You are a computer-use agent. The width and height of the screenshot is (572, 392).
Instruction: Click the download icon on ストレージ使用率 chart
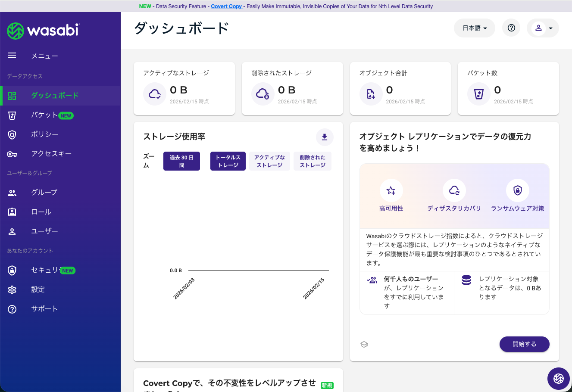coord(325,137)
